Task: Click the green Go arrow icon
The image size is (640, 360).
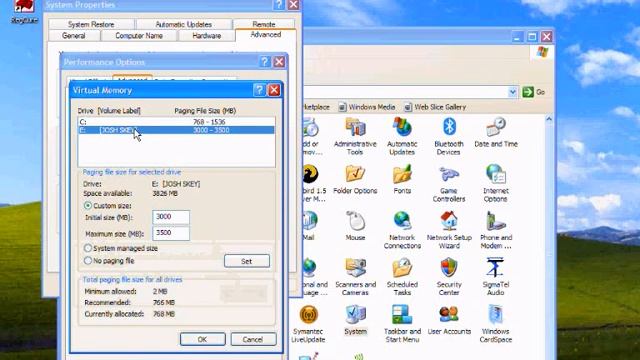Action: click(528, 92)
